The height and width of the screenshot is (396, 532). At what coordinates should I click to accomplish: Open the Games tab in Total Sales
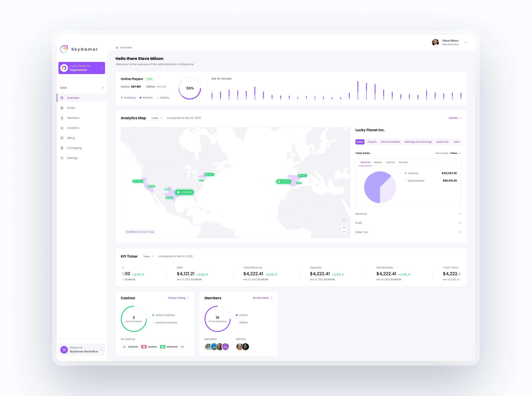pos(403,162)
